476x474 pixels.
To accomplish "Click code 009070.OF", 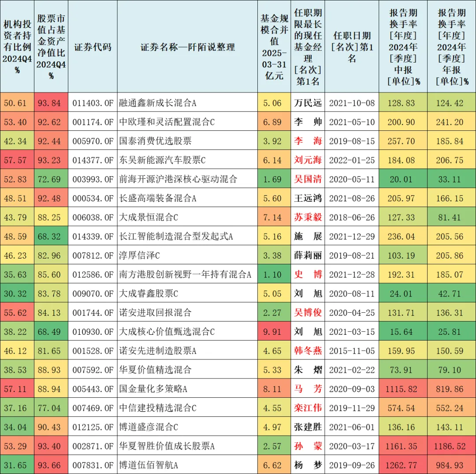I will tap(93, 294).
